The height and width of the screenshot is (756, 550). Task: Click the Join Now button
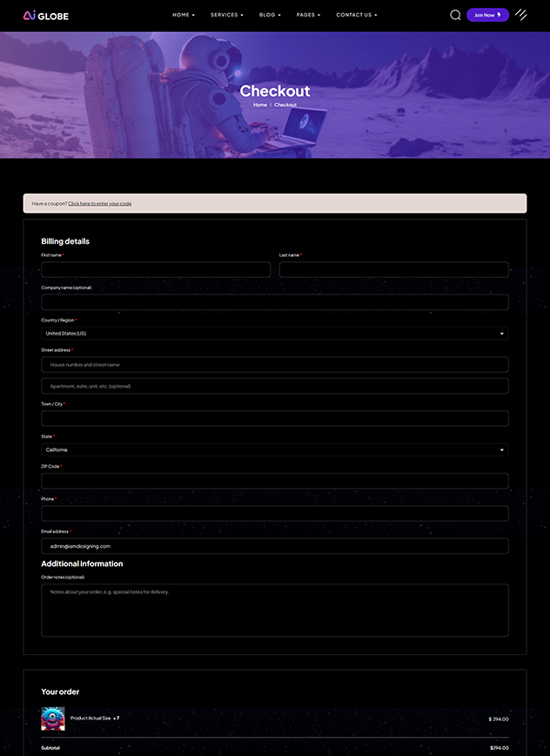click(x=487, y=15)
